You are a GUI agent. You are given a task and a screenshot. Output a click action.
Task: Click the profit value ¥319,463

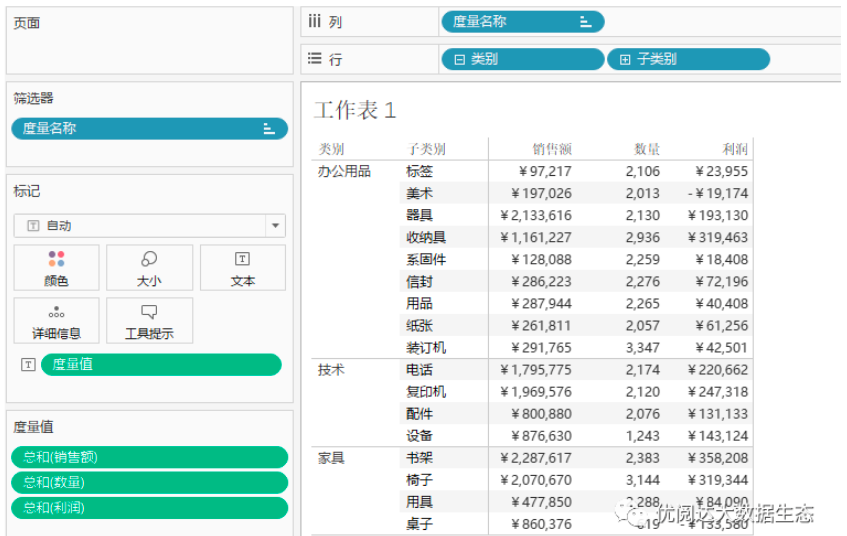point(718,238)
